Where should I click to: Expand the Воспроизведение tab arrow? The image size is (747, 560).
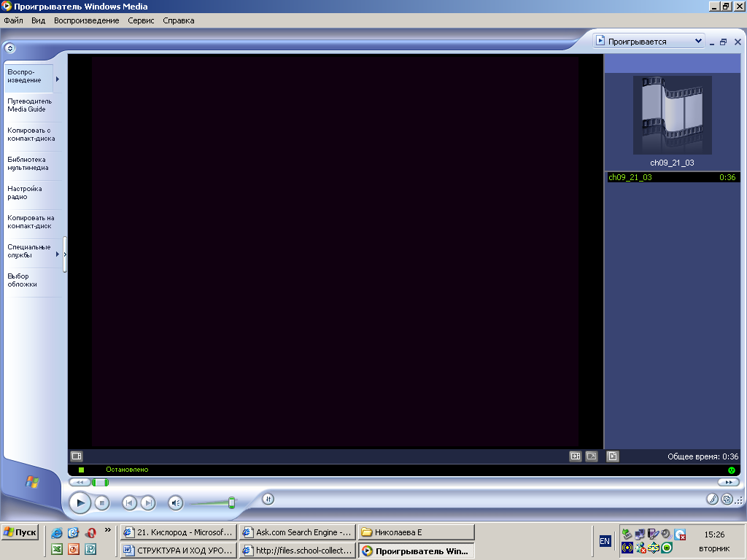pyautogui.click(x=58, y=79)
